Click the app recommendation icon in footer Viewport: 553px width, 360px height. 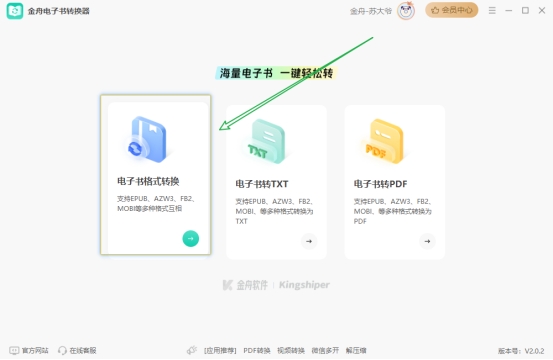[x=192, y=350]
